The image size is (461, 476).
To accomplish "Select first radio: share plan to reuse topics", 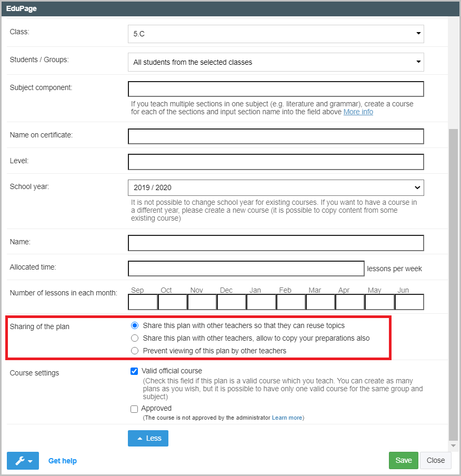I will point(135,325).
